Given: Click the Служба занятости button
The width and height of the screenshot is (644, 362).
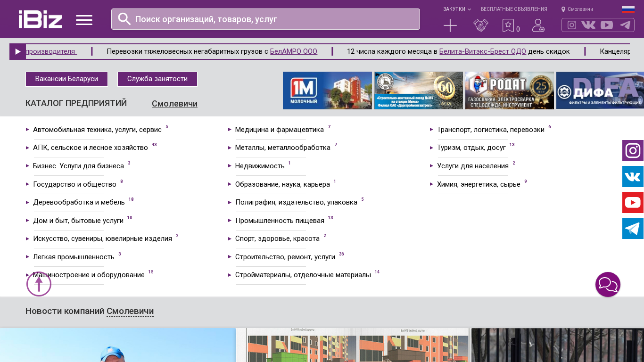Looking at the screenshot, I should coord(157,79).
